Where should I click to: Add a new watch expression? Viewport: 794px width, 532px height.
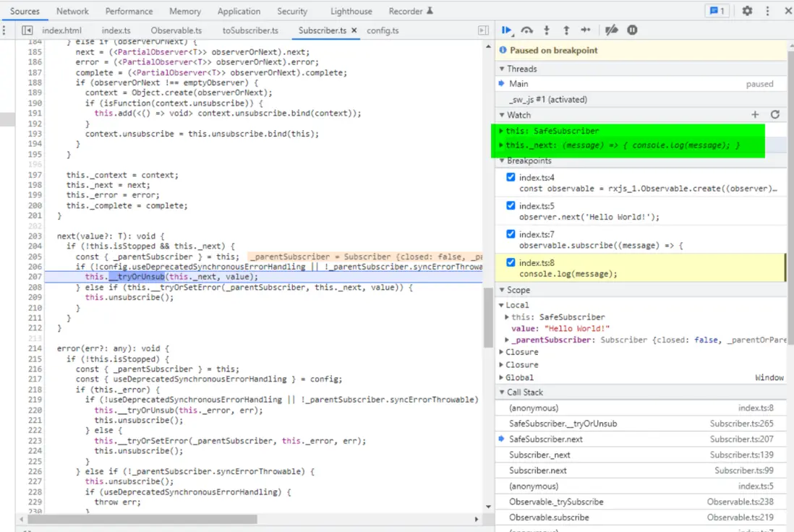pos(755,115)
